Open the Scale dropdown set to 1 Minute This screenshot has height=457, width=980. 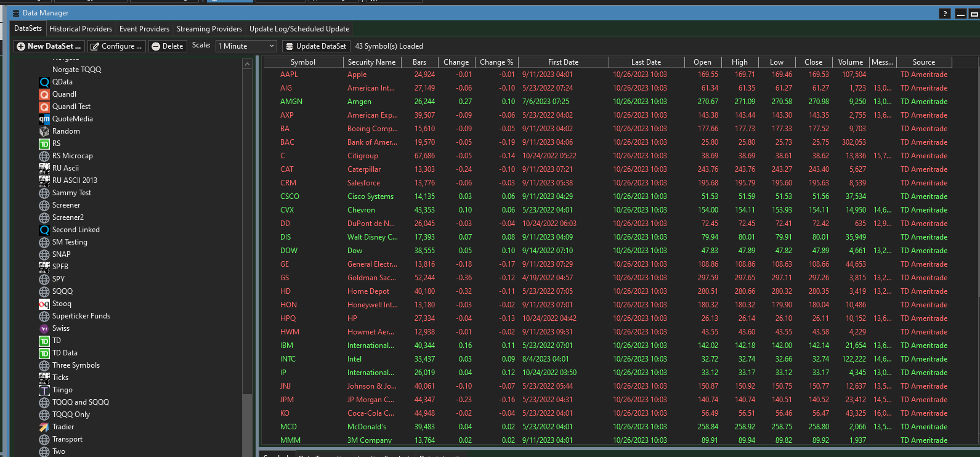tap(246, 46)
